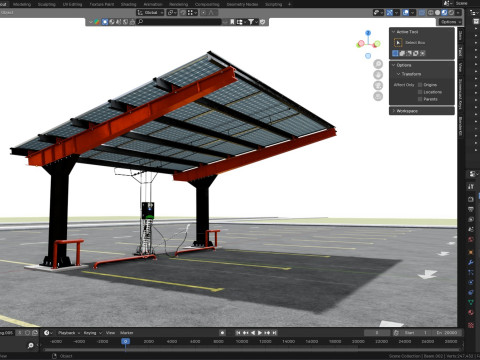480x360 pixels.
Task: Choose Subtract selection mode icon
Action: 409,53
